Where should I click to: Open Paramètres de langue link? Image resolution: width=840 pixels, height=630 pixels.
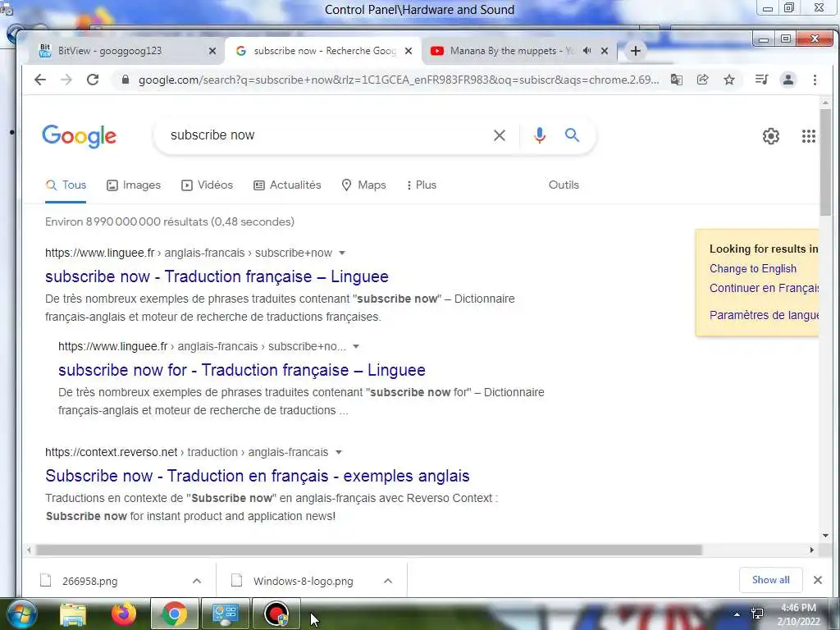(764, 315)
